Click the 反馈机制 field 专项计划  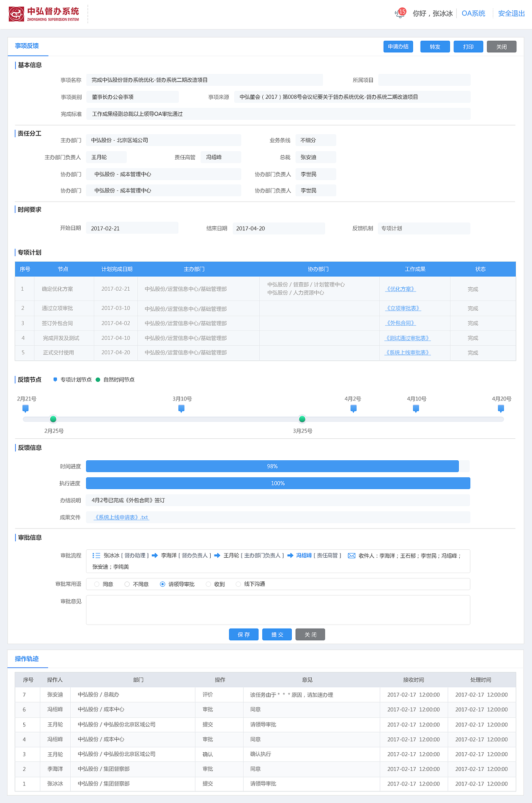coord(424,228)
